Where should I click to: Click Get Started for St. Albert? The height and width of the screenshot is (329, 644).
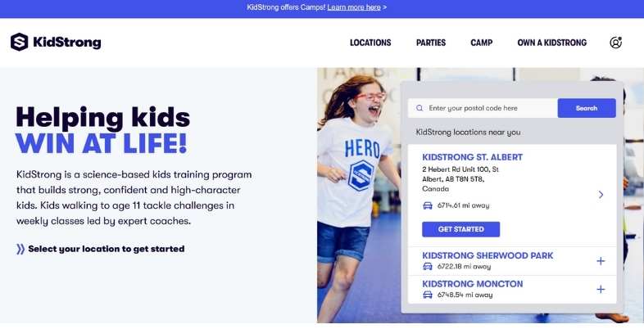[460, 229]
